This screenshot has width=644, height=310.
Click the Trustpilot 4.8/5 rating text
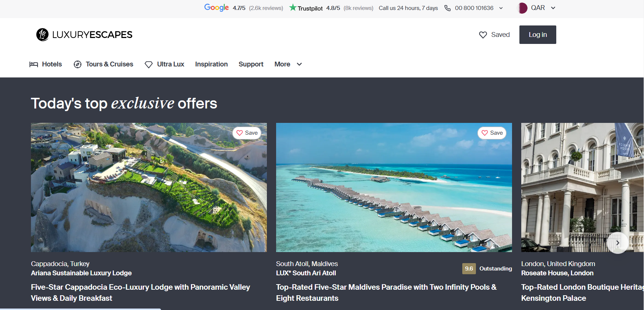click(x=333, y=8)
